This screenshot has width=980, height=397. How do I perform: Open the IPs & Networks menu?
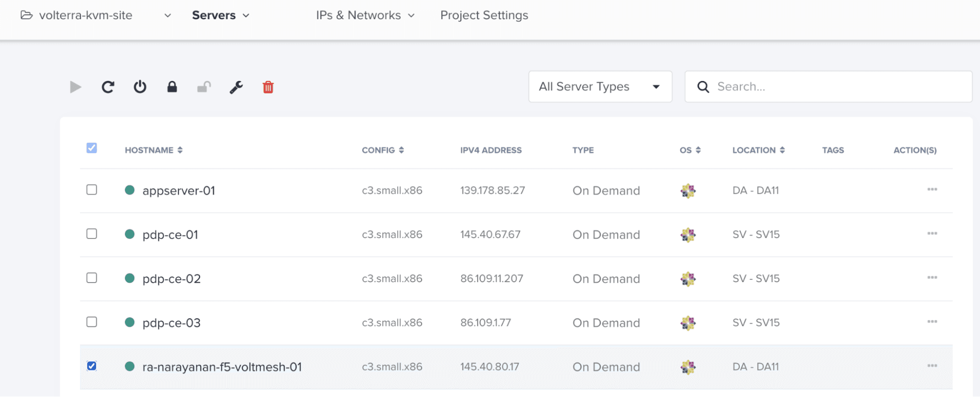[x=365, y=15]
